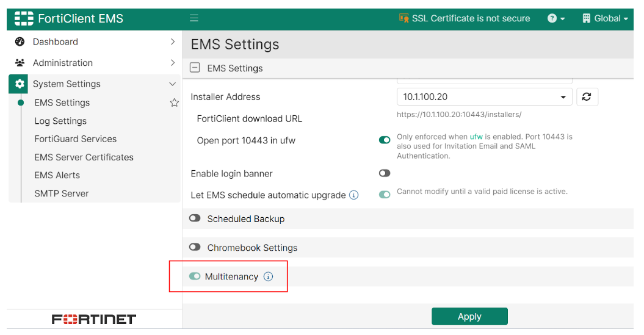
Task: Click the Apply button
Action: click(469, 317)
